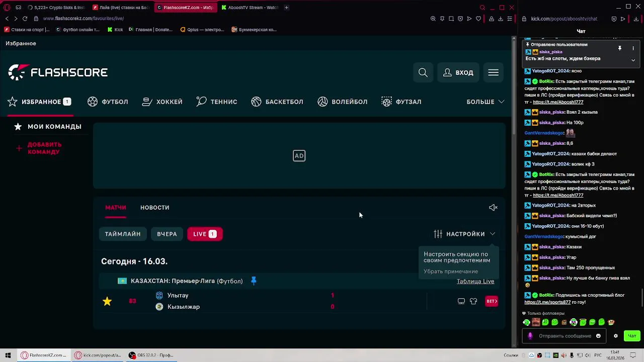Screen dimensions: 644x362
Task: Expand the Настройки settings dropdown
Action: tap(465, 234)
